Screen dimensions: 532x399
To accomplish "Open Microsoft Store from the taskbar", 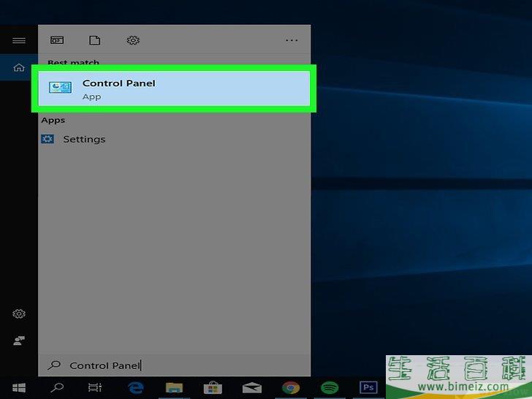I will tap(213, 387).
